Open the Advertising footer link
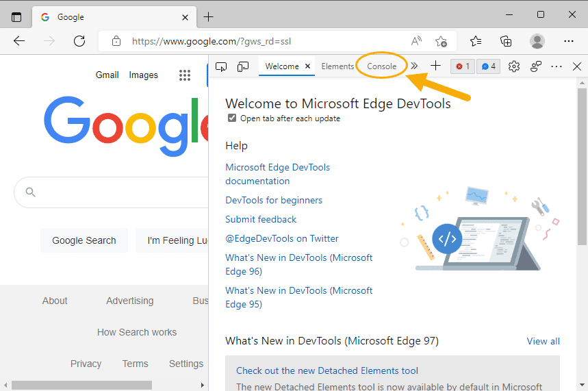This screenshot has height=391, width=588. 130,301
